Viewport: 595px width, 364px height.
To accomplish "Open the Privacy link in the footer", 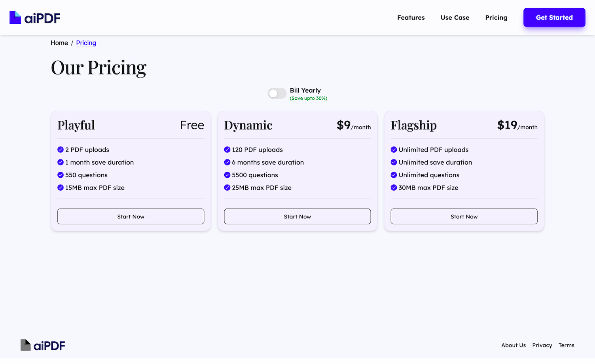I will point(542,345).
